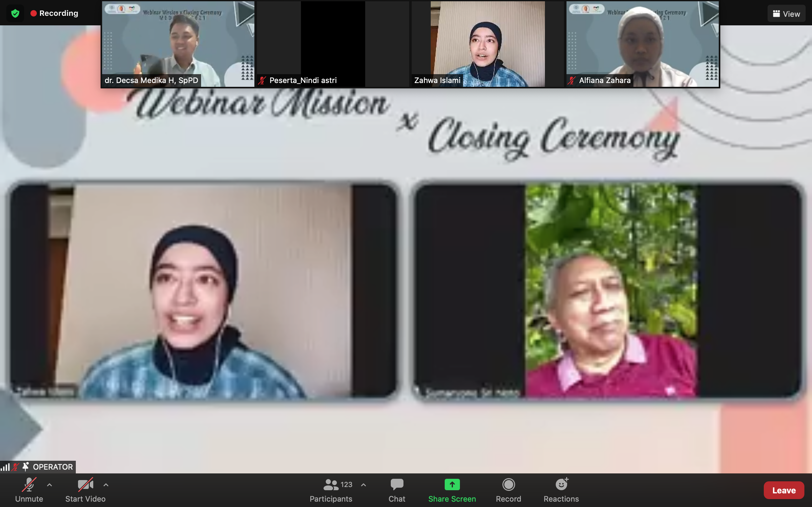Click the red Recording indicator
812x507 pixels.
[55, 13]
